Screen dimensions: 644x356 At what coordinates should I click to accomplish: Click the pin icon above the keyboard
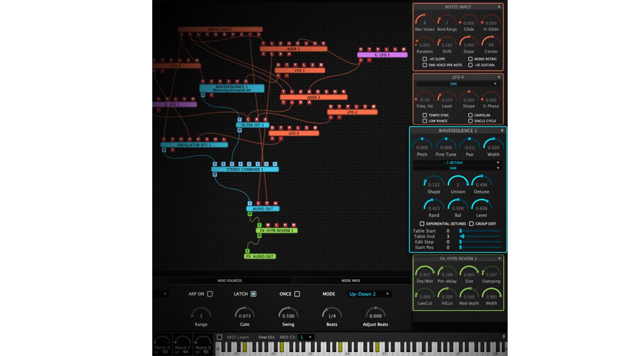click(504, 337)
